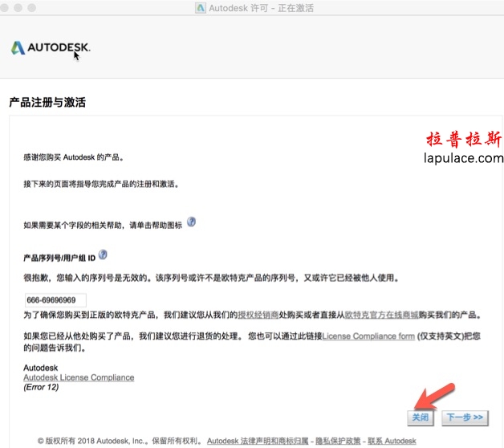Image resolution: width=504 pixels, height=448 pixels.
Task: Open the 隐私保护政策 footer link
Action: click(338, 441)
